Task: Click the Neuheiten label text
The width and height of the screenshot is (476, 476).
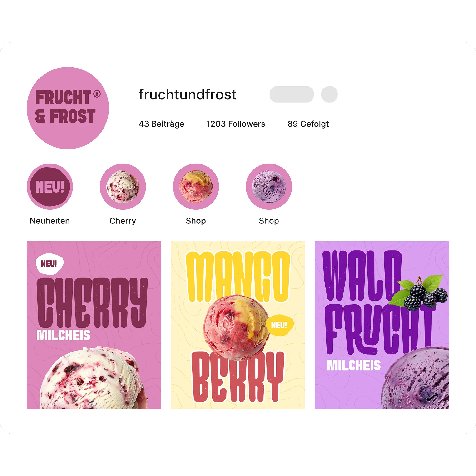Action: click(x=50, y=221)
